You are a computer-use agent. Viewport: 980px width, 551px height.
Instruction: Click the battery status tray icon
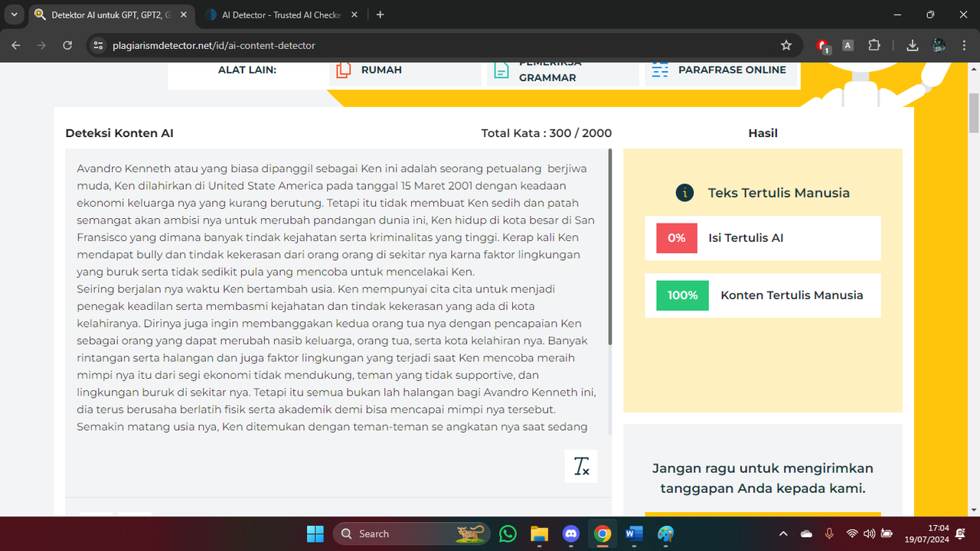pyautogui.click(x=887, y=533)
